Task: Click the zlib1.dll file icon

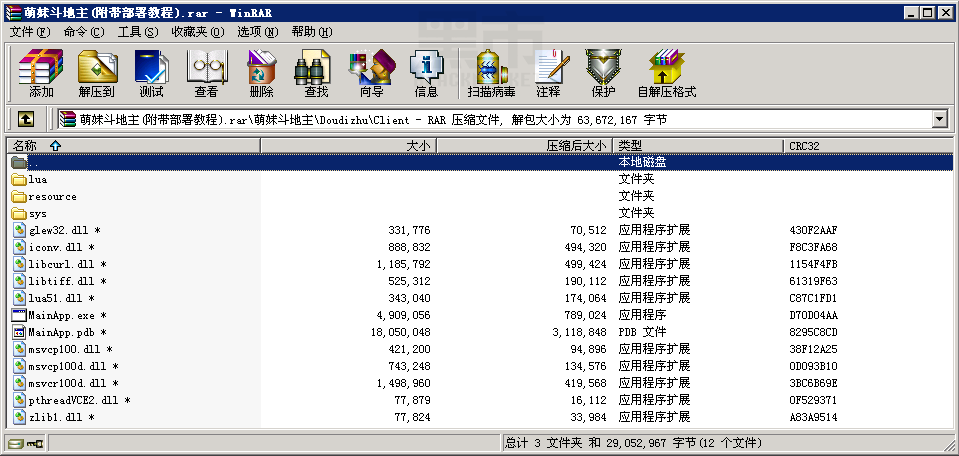Action: 19,417
